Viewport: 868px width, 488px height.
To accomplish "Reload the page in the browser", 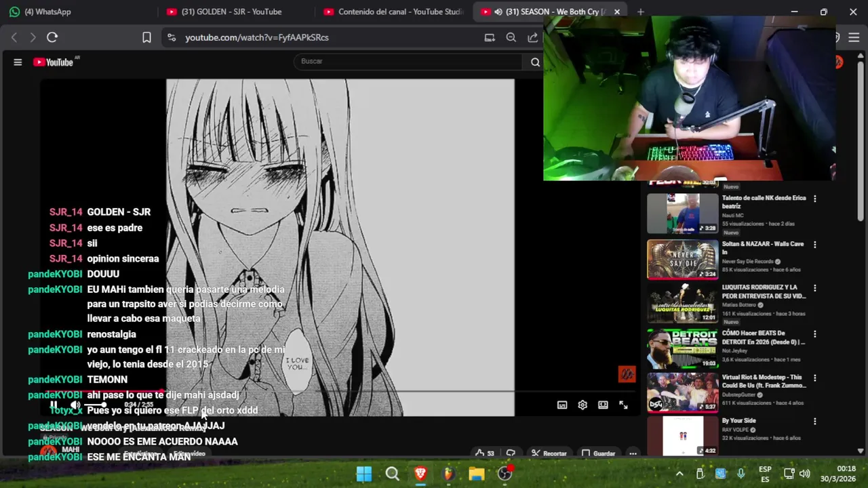I will (x=52, y=37).
